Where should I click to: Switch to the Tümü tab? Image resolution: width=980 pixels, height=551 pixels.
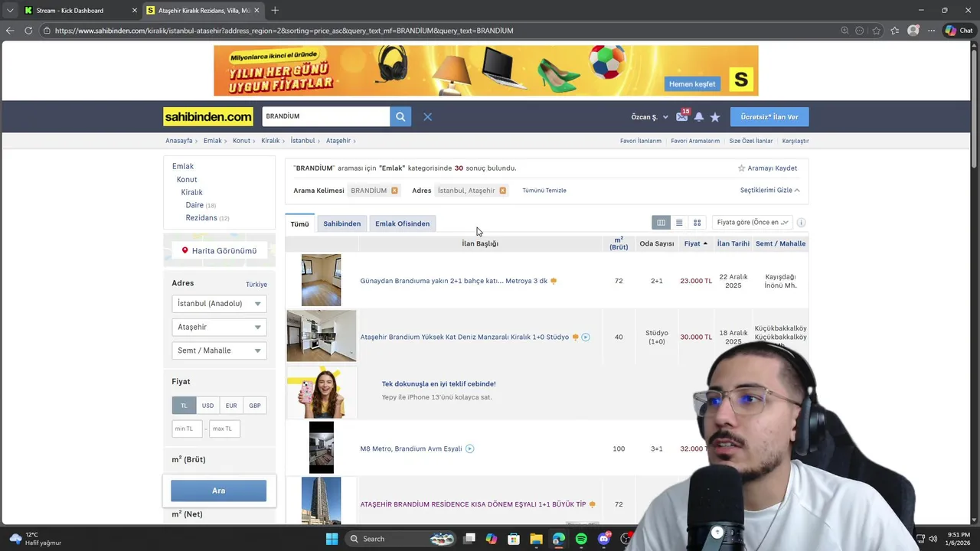click(x=299, y=223)
